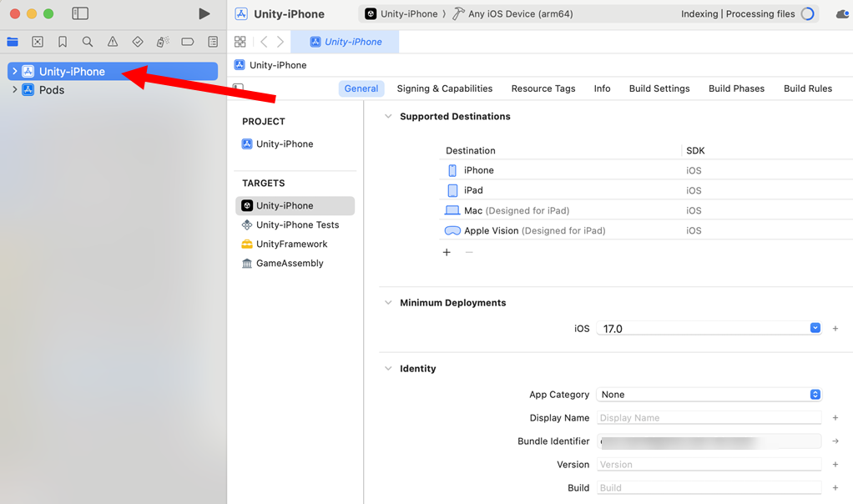Open the Source Control navigator
853x504 pixels.
point(38,42)
